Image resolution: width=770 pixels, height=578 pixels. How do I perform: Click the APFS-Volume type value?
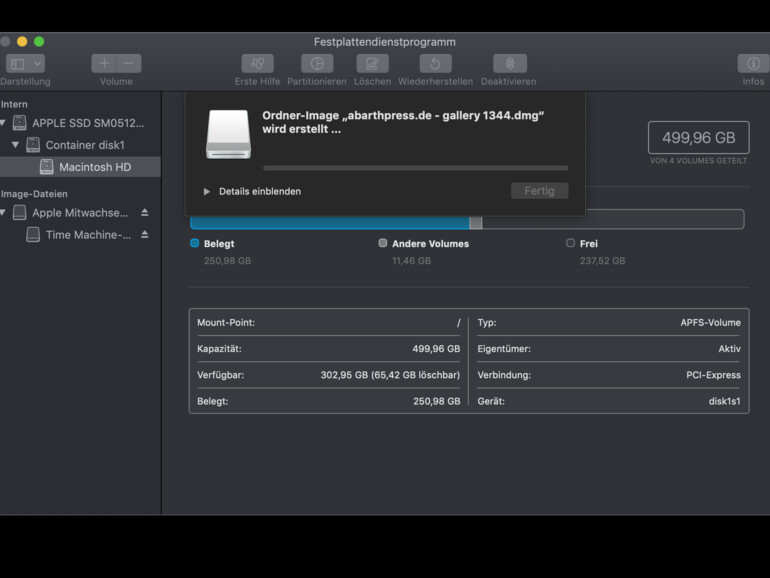pyautogui.click(x=710, y=323)
